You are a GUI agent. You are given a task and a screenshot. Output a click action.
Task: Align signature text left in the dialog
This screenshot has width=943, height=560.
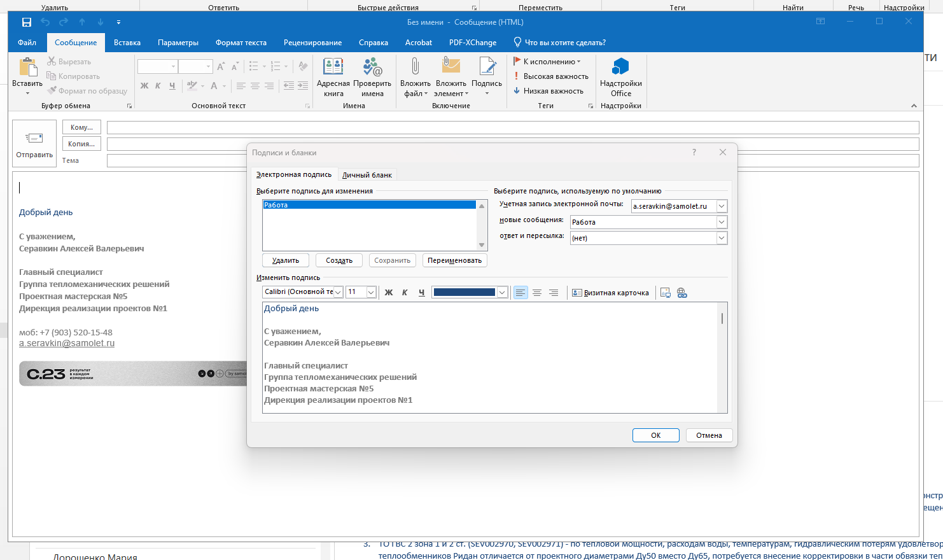(520, 293)
